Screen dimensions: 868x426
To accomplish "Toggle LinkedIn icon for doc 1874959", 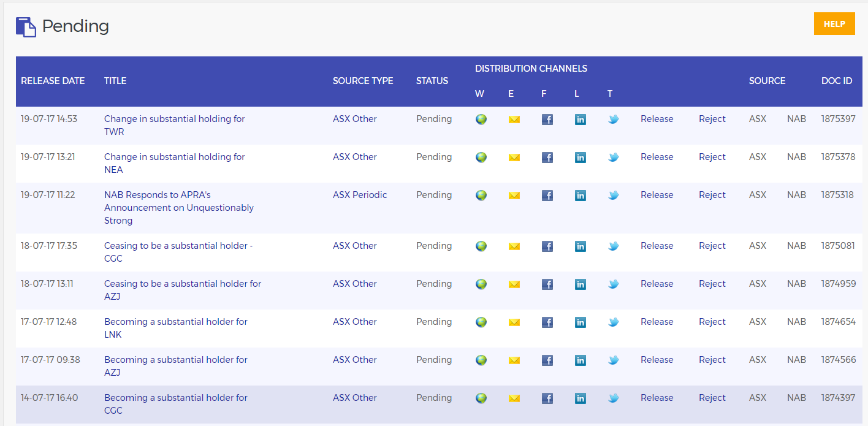I will coord(581,284).
